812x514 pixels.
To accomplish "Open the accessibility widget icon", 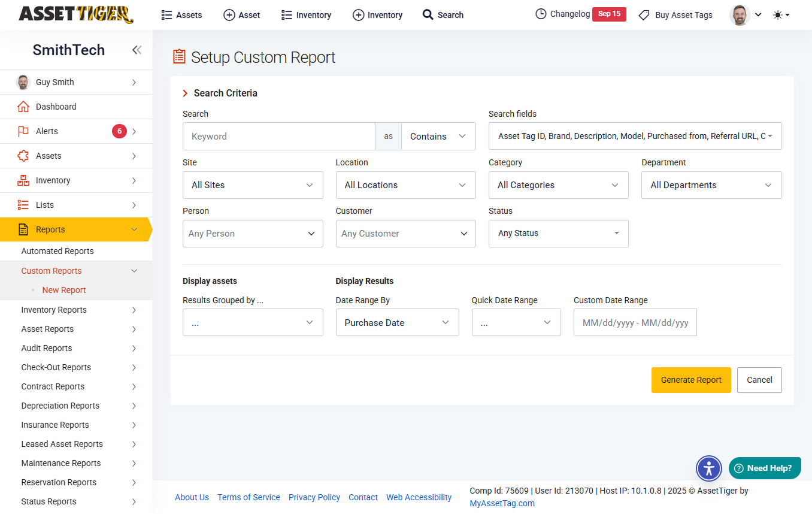I will point(709,468).
